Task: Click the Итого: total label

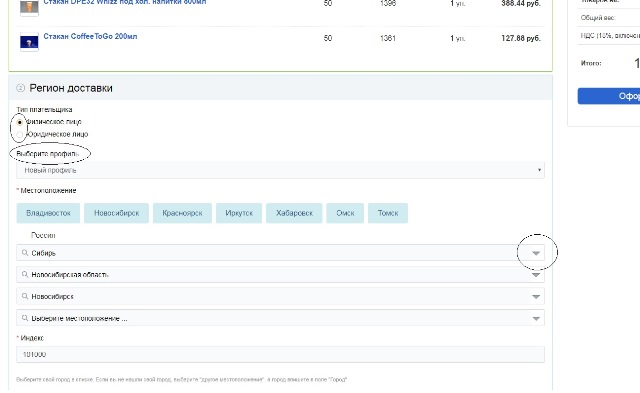Action: click(x=591, y=63)
